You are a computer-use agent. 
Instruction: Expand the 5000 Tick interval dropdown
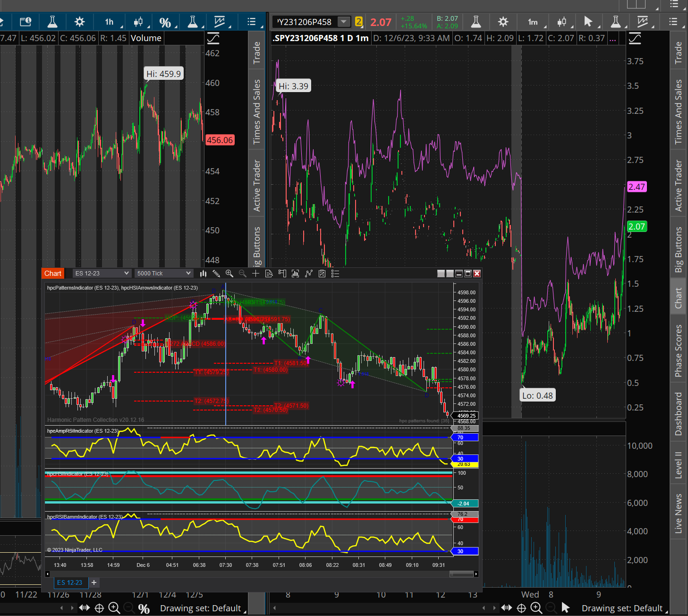tap(188, 274)
